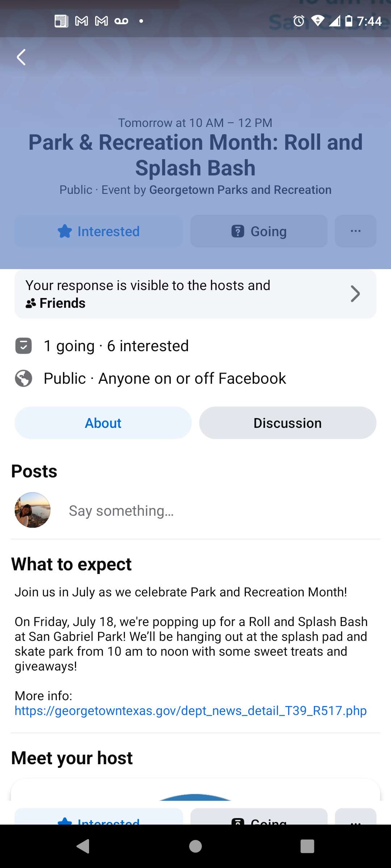This screenshot has height=868, width=391.
Task: Tap the voicemail notification icon
Action: tap(121, 21)
